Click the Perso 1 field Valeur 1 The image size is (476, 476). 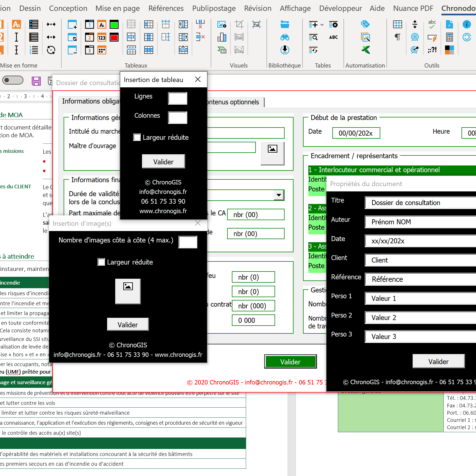tap(420, 298)
